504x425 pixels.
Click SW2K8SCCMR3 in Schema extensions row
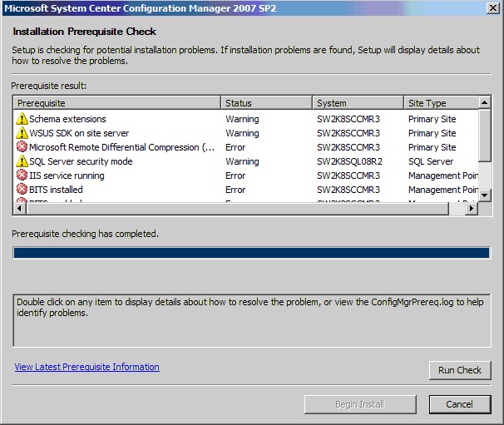[x=348, y=119]
